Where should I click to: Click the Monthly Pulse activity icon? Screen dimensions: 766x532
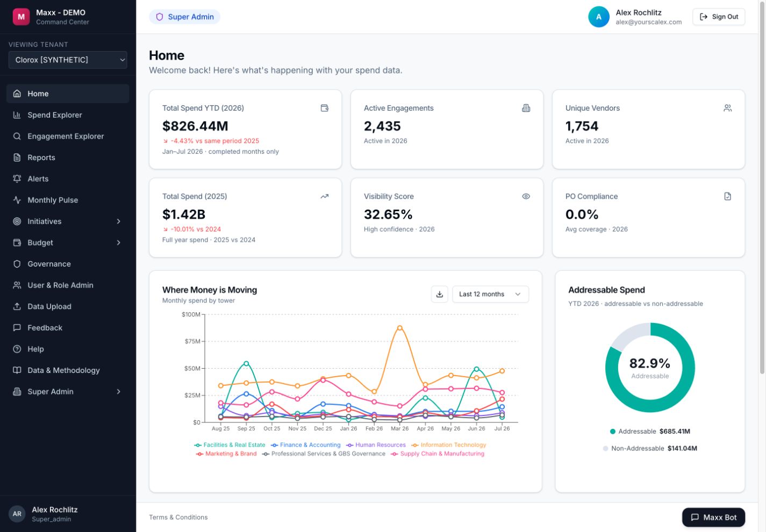coord(17,200)
